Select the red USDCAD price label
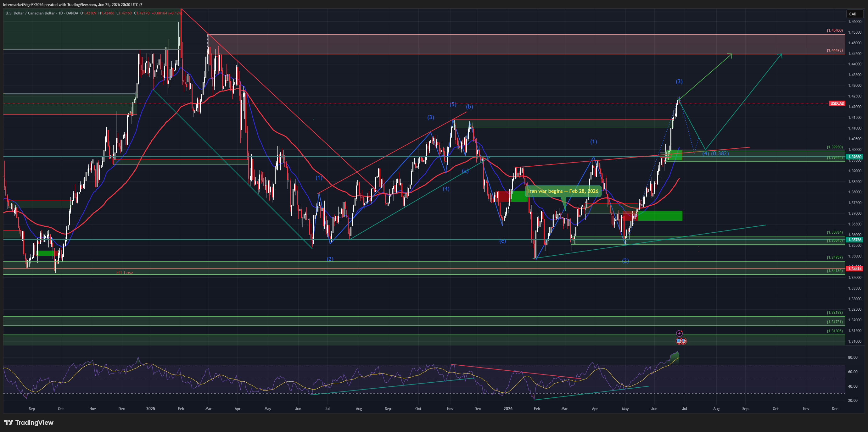Image resolution: width=868 pixels, height=432 pixels. click(x=837, y=103)
